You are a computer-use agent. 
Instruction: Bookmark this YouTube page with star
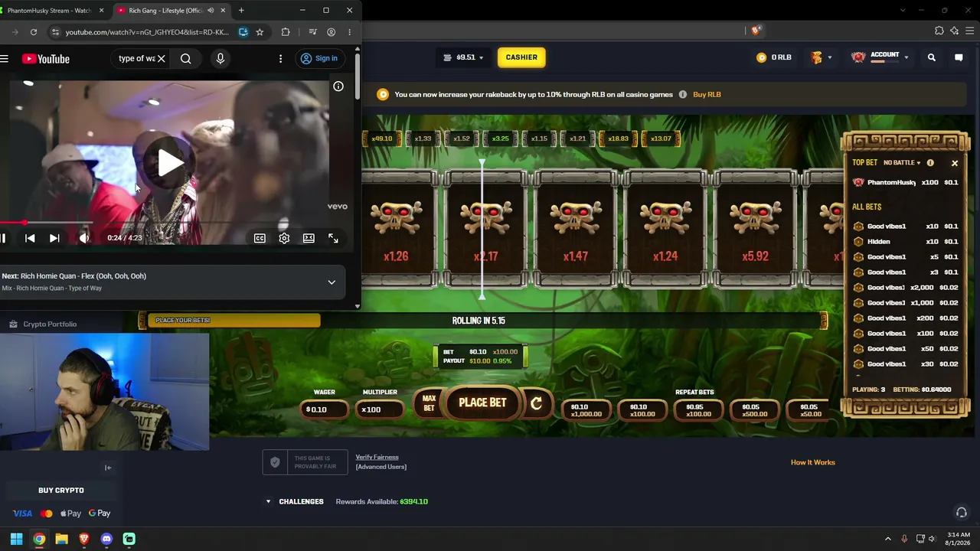(260, 32)
